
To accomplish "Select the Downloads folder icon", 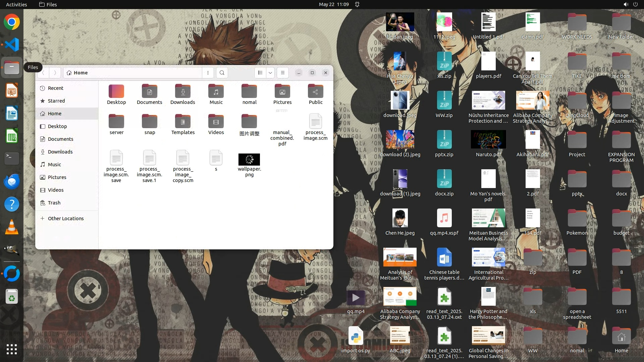I will (182, 92).
